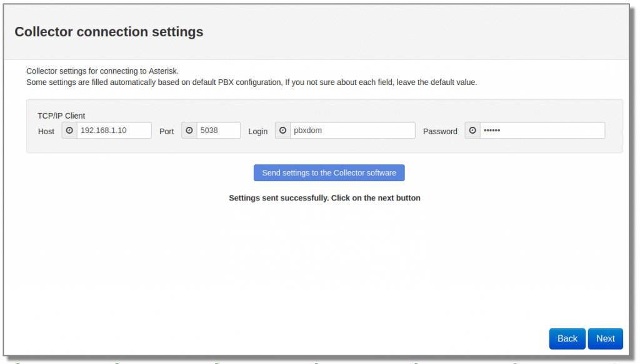Viewport: 640px width, 364px height.
Task: Click the Port field label
Action: click(166, 131)
